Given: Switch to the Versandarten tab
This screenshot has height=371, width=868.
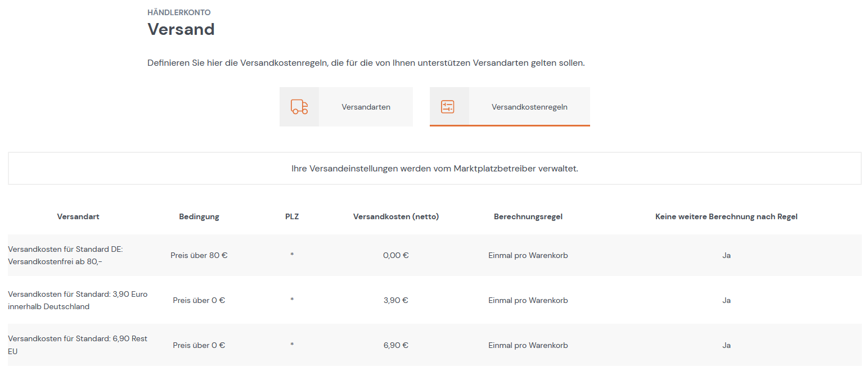Looking at the screenshot, I should point(346,107).
